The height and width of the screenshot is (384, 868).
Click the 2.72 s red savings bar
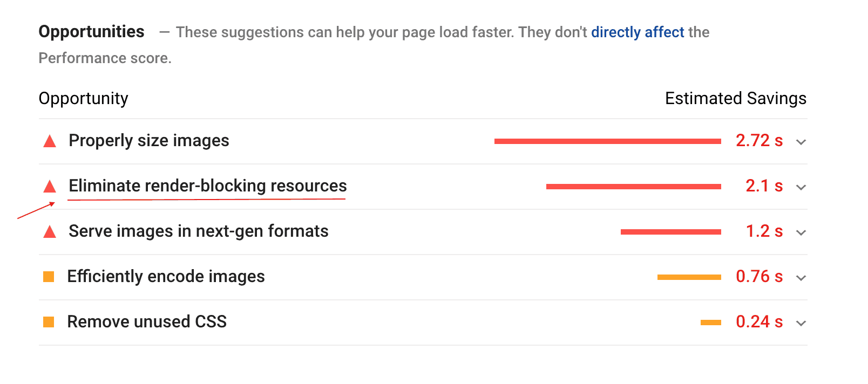click(x=607, y=141)
